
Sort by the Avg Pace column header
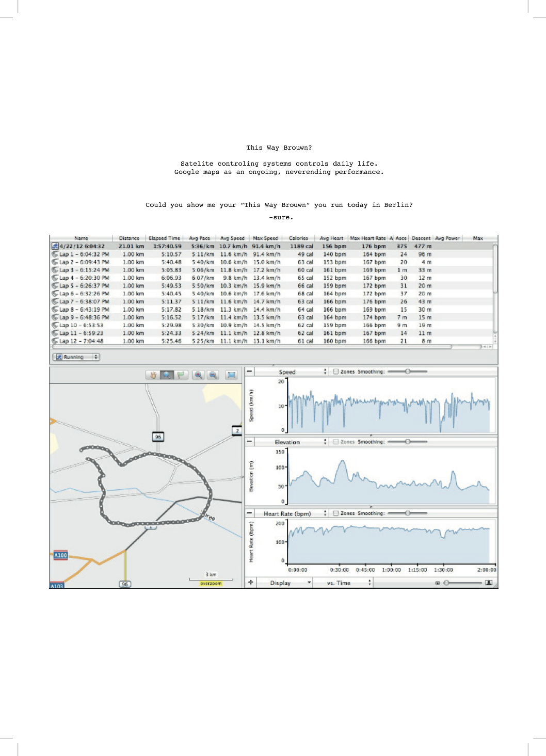[x=199, y=238]
